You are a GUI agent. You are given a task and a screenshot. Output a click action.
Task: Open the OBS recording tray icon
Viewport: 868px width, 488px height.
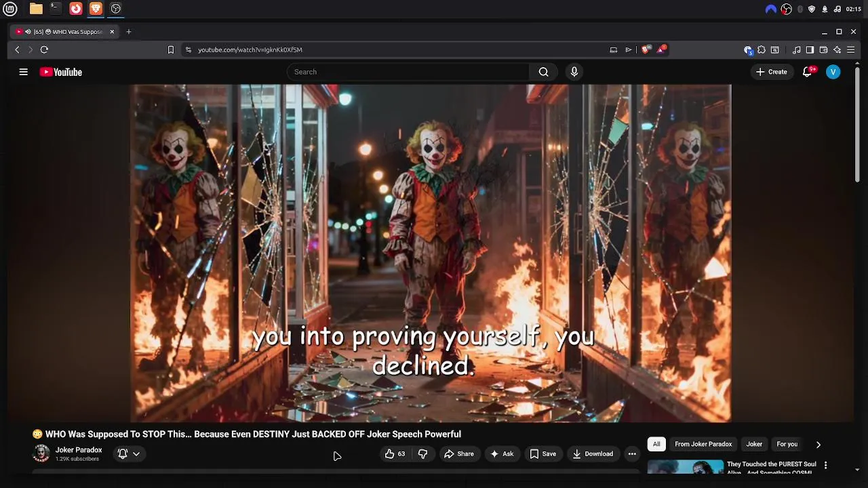[x=787, y=9]
